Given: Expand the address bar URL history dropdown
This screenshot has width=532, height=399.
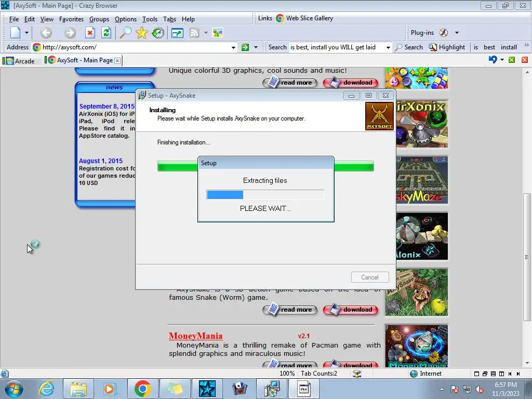Looking at the screenshot, I should (233, 47).
